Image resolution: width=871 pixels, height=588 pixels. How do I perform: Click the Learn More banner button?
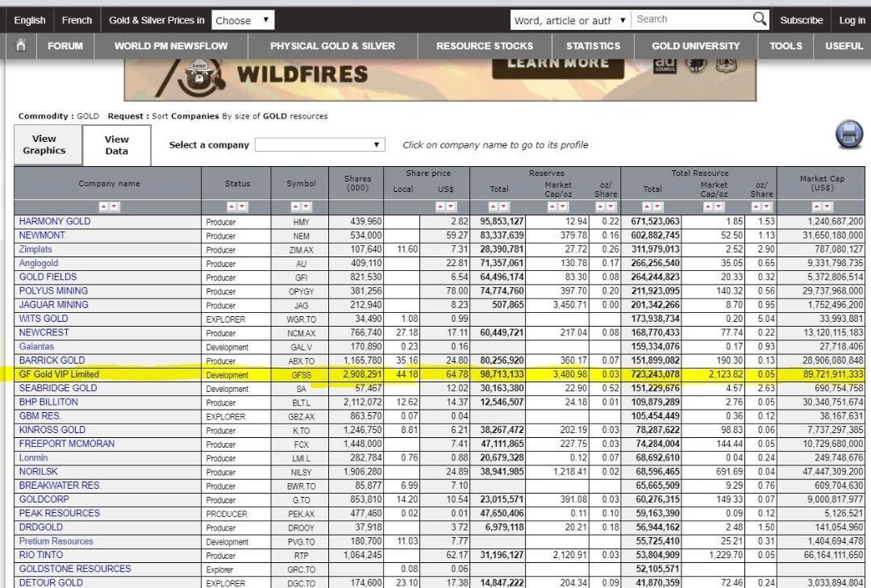pyautogui.click(x=557, y=64)
